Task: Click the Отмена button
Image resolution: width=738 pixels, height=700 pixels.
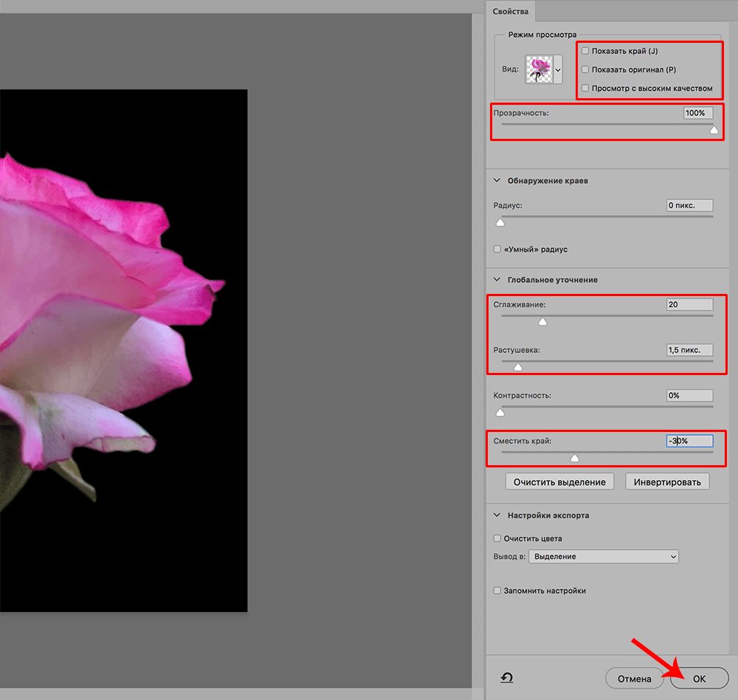Action: click(634, 679)
